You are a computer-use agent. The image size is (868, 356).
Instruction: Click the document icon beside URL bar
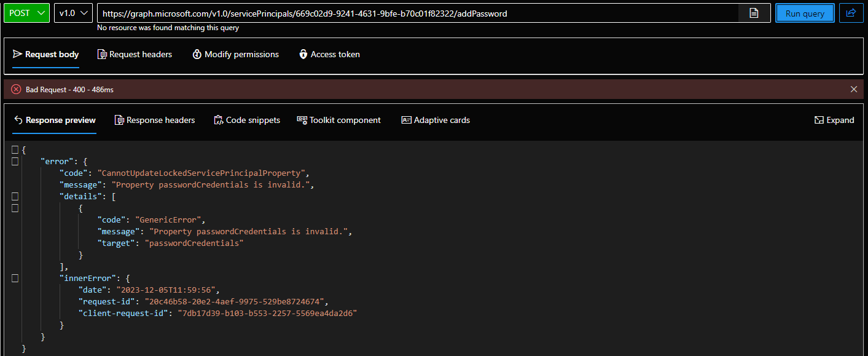coord(754,13)
